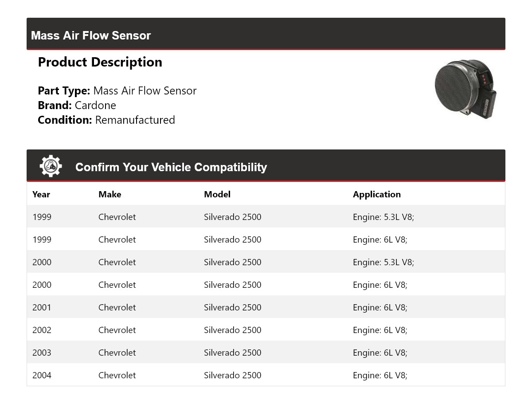
Task: Click the Brand: Cardone text
Action: click(x=77, y=106)
